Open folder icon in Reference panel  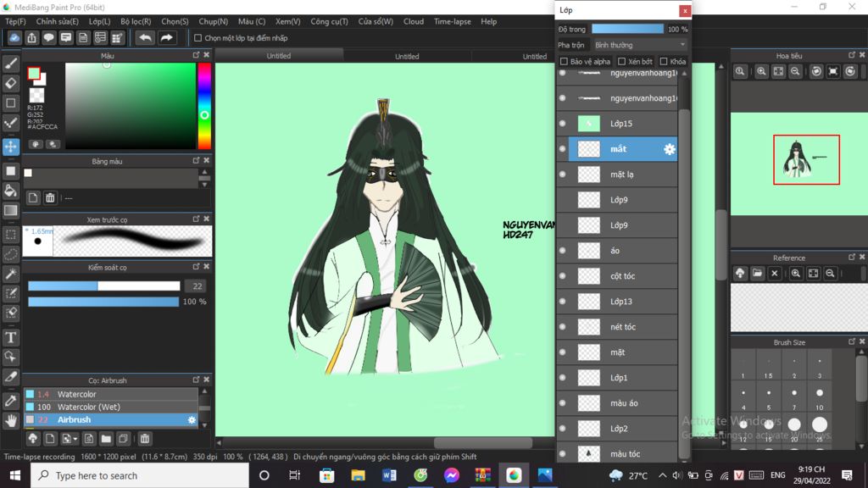[757, 274]
